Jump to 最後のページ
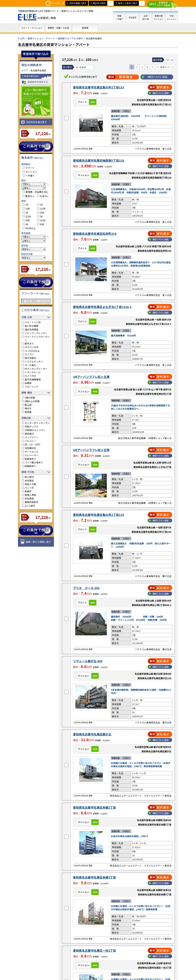 164,67
